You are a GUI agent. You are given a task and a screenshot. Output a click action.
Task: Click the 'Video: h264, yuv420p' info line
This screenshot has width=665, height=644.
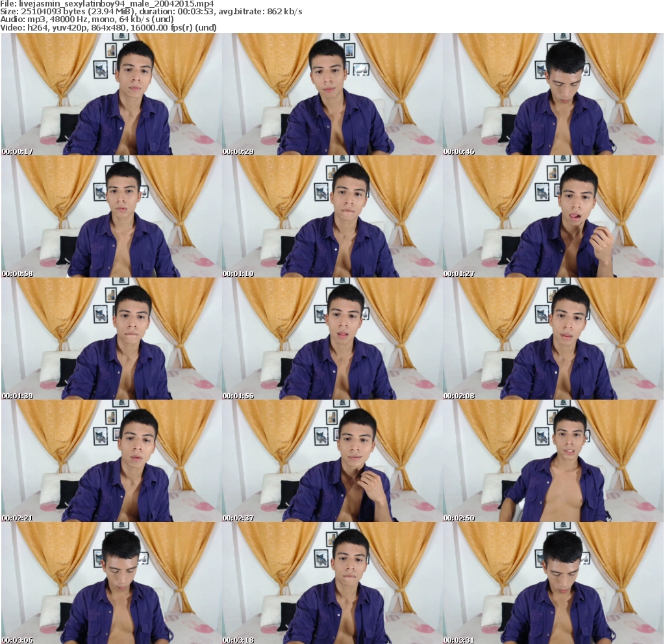pos(108,27)
